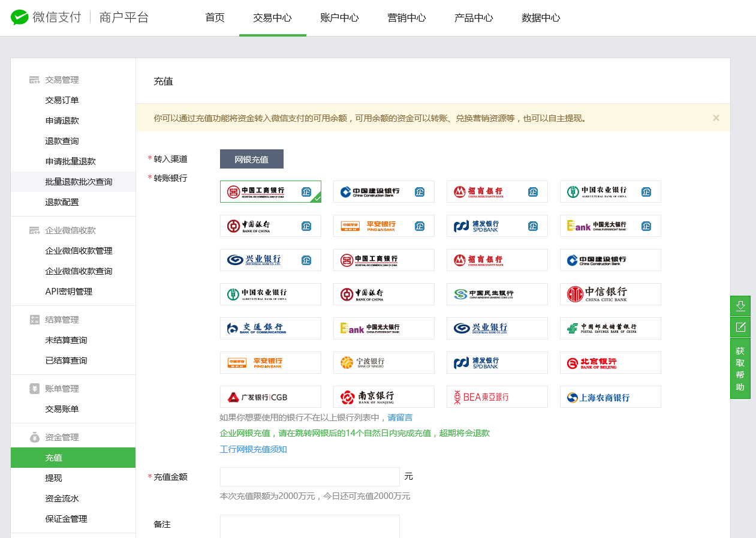The image size is (756, 538).
Task: Open the 数据中心 tab
Action: click(x=541, y=18)
